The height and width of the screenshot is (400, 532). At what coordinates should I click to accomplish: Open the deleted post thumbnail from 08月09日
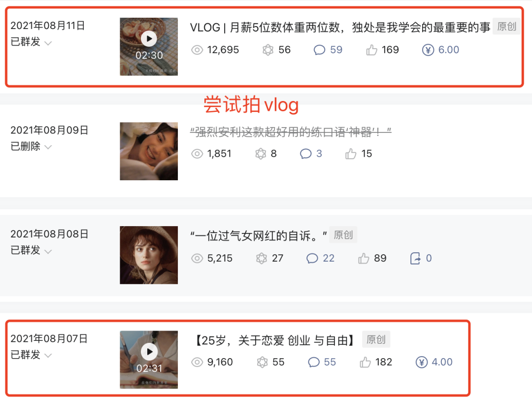[x=149, y=151]
